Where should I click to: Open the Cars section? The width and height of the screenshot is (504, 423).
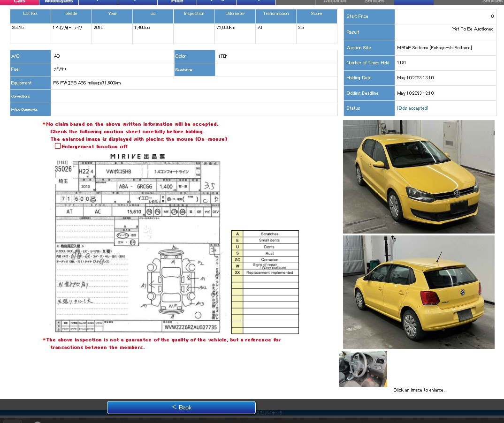[19, 2]
